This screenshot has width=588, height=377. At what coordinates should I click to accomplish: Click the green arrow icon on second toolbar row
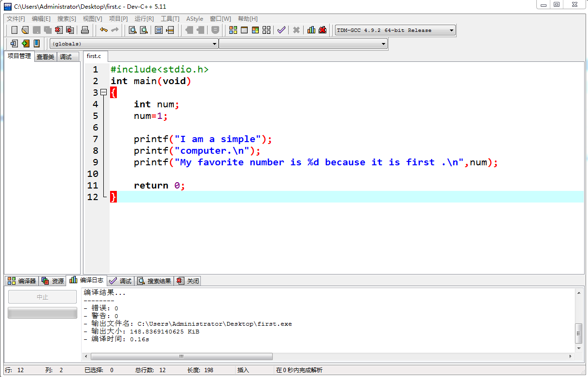[26, 43]
